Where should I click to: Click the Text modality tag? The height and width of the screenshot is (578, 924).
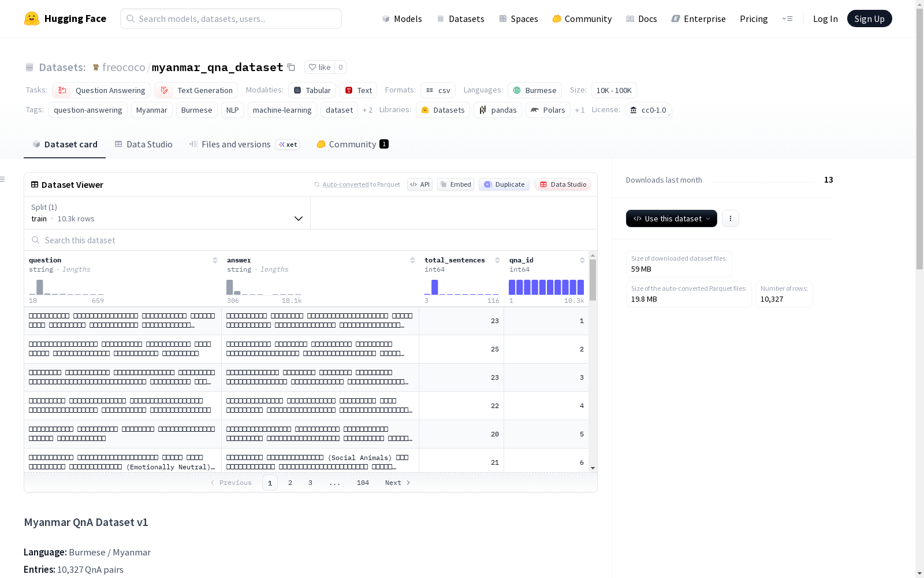(358, 90)
